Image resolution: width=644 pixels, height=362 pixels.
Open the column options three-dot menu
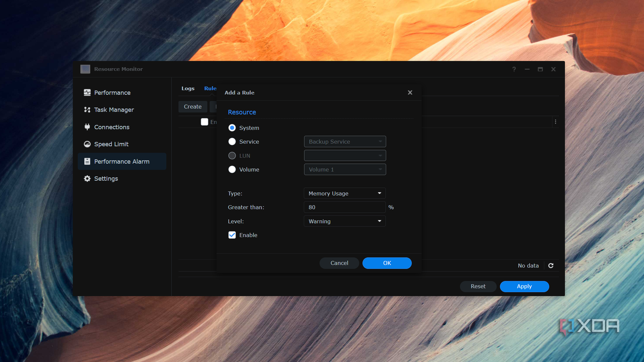point(555,122)
